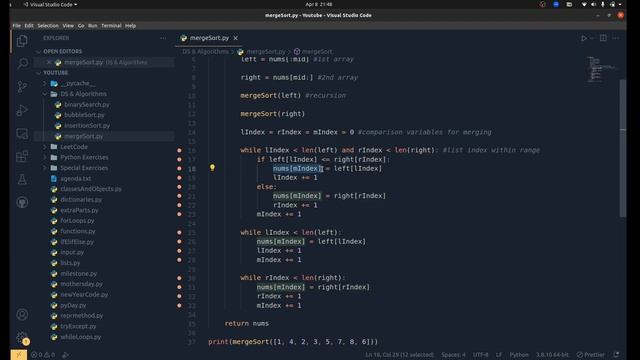
Task: Click the lightbulb code action on line 18
Action: tap(212, 167)
